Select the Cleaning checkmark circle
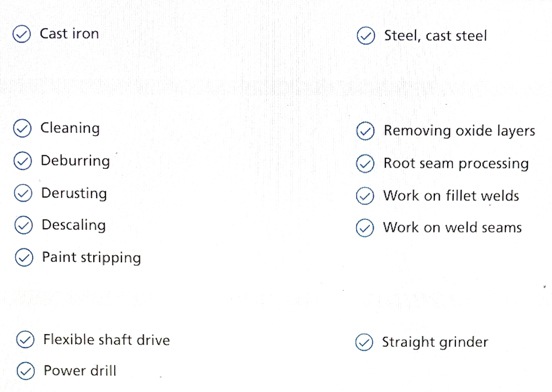The image size is (552, 392). point(23,128)
